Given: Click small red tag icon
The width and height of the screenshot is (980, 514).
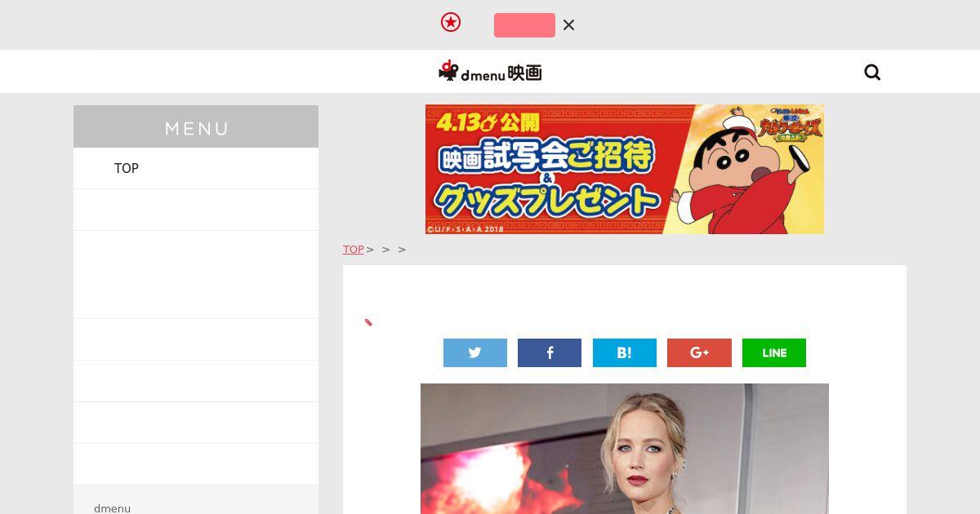Looking at the screenshot, I should point(368,322).
